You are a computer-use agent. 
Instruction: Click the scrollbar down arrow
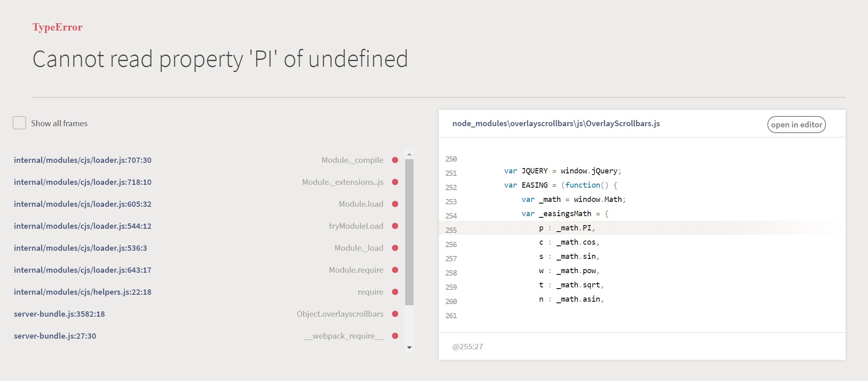coord(409,348)
